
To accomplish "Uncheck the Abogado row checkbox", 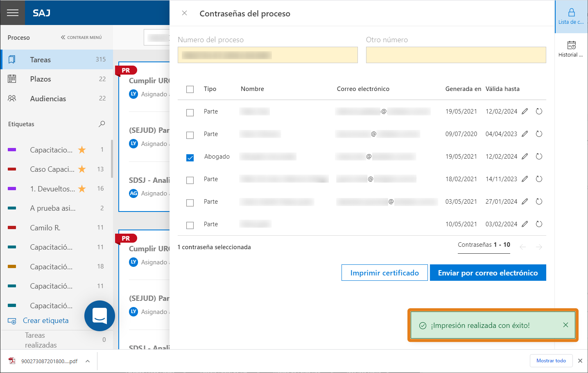I will pos(190,157).
